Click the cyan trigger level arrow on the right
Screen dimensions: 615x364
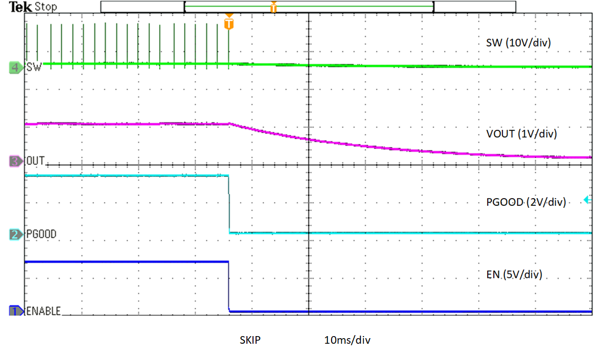[587, 201]
